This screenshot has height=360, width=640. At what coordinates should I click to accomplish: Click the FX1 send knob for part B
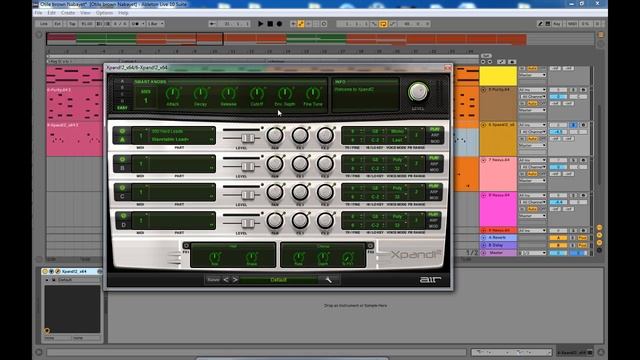click(x=300, y=164)
